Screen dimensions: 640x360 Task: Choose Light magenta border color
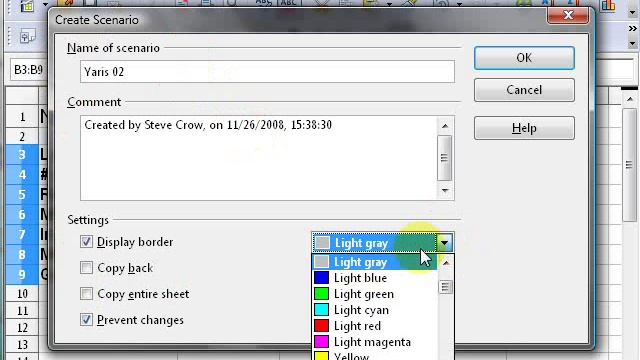375,342
